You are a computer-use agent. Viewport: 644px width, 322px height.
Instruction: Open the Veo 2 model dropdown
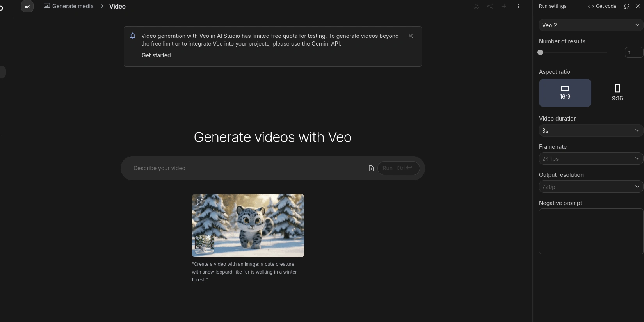590,25
